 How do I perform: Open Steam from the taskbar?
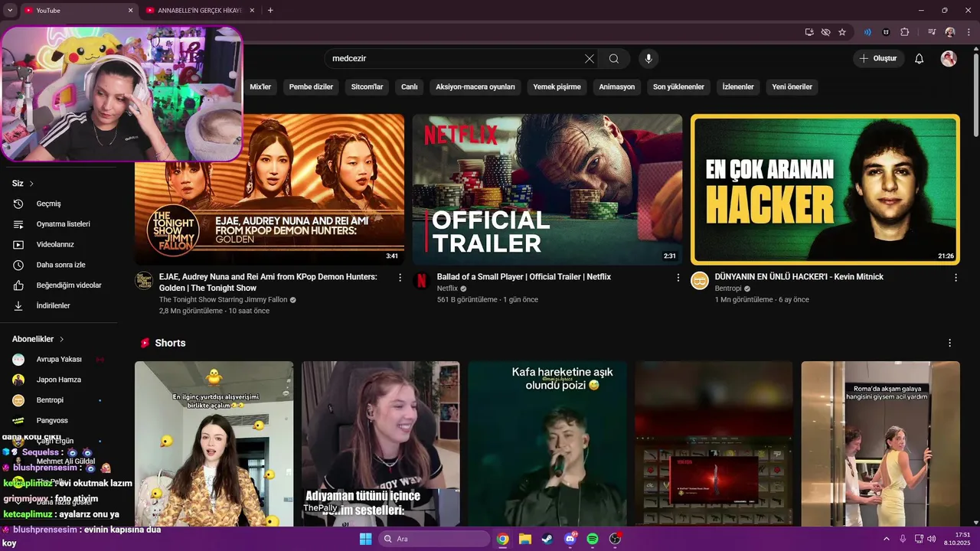(x=547, y=539)
